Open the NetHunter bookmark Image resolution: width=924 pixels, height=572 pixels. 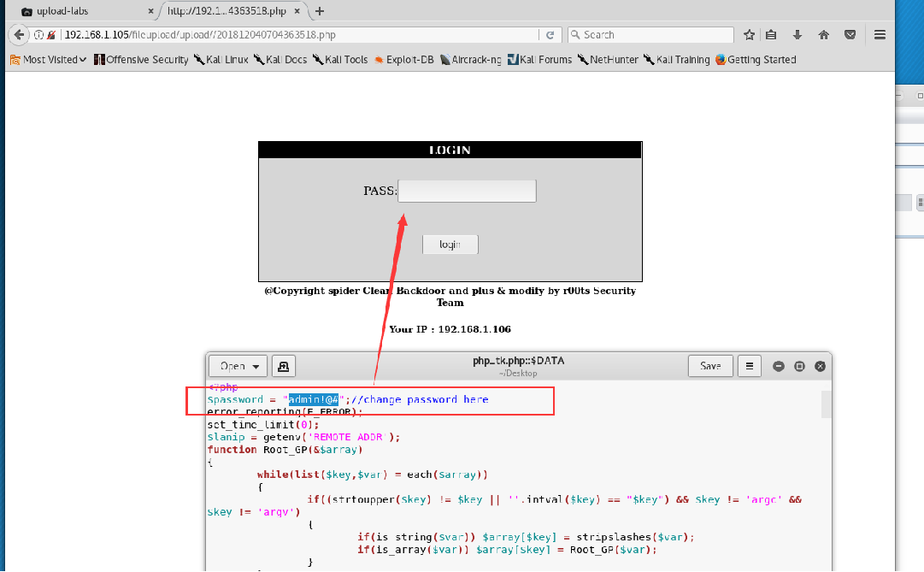click(608, 60)
